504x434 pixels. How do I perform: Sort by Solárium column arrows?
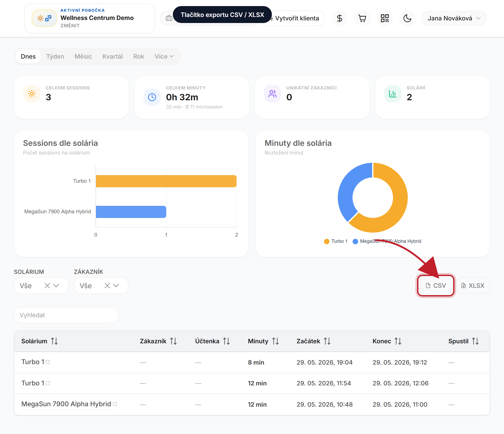(54, 341)
